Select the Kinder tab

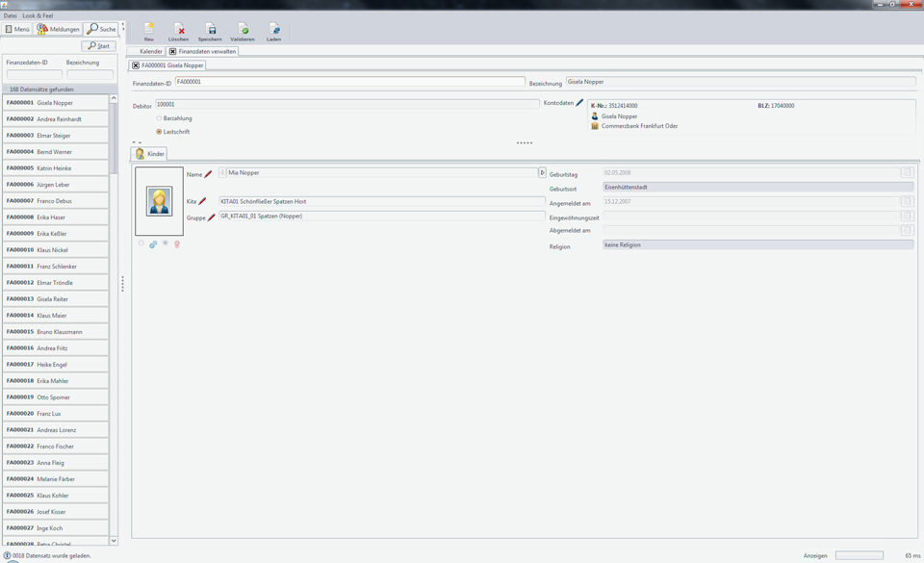click(150, 154)
